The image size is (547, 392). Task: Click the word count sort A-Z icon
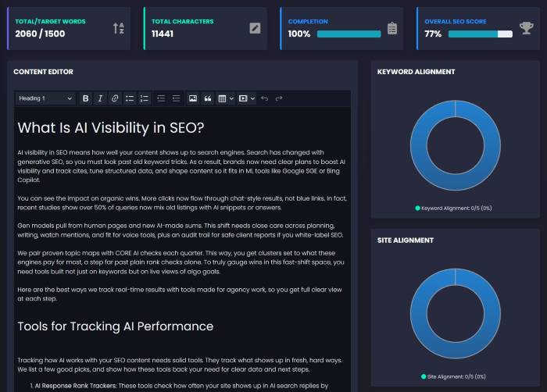click(119, 28)
